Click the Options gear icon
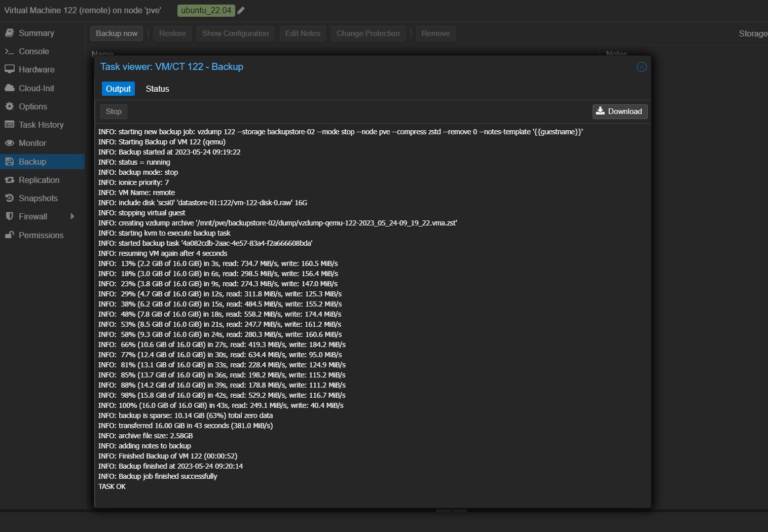Screen dimensions: 768x532 (9, 106)
